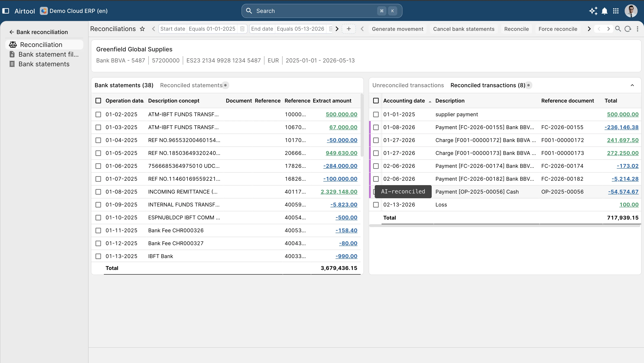The height and width of the screenshot is (363, 644).
Task: Open the user profile avatar
Action: coord(631,11)
